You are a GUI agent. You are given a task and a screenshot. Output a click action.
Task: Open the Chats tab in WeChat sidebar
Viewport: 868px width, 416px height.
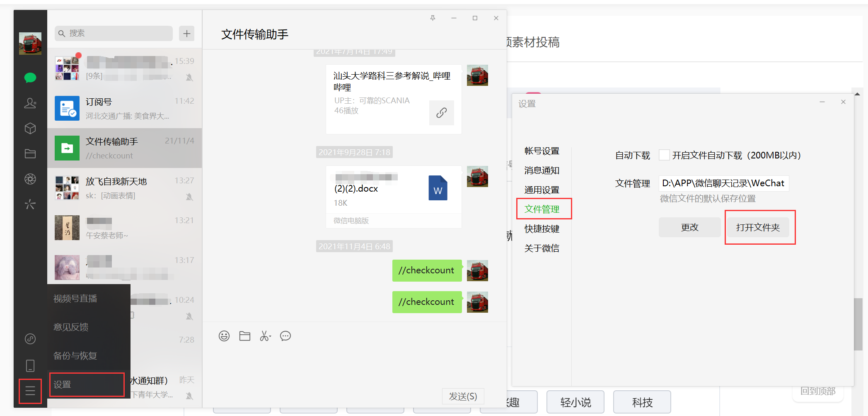click(30, 78)
